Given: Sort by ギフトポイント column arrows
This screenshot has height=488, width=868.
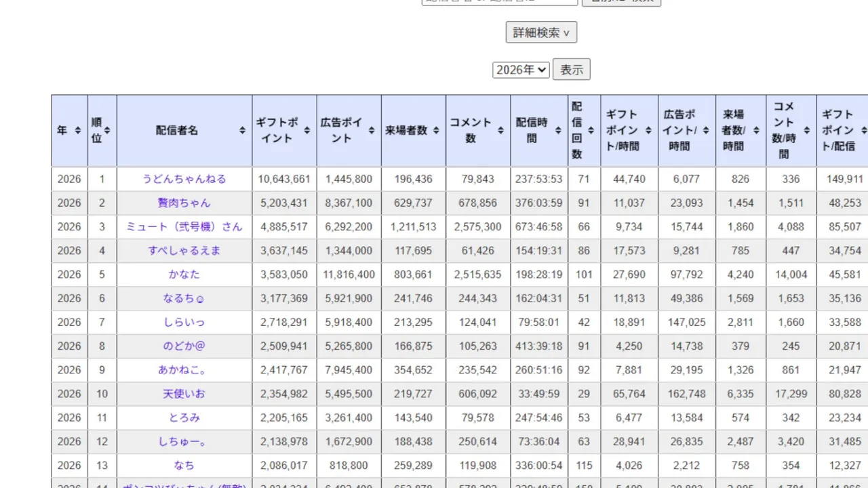Looking at the screenshot, I should pyautogui.click(x=307, y=130).
